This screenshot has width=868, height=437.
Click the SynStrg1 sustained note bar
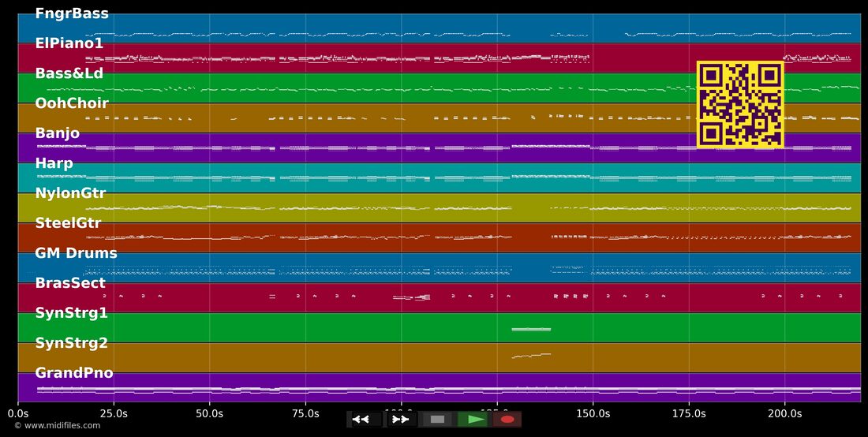point(531,329)
